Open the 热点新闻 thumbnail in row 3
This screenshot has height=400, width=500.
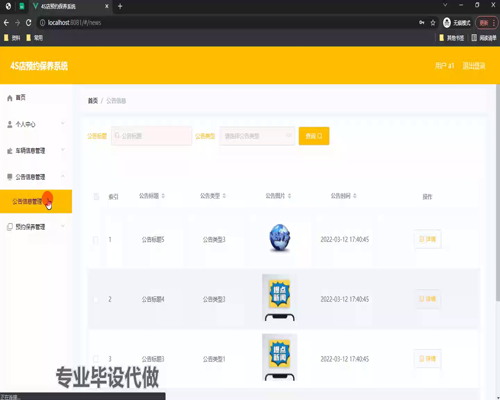[280, 357]
